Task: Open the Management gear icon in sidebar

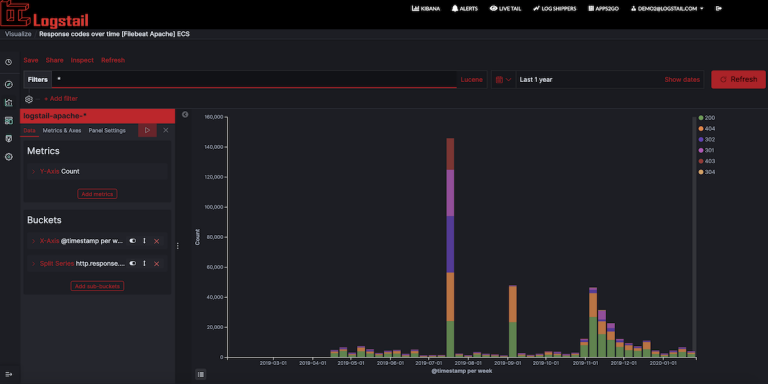Action: point(8,157)
